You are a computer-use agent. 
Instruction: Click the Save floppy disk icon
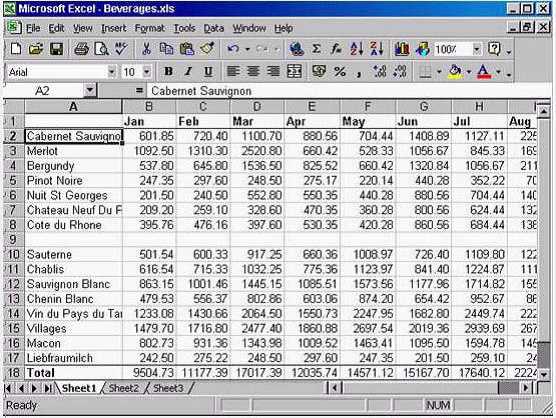point(56,49)
